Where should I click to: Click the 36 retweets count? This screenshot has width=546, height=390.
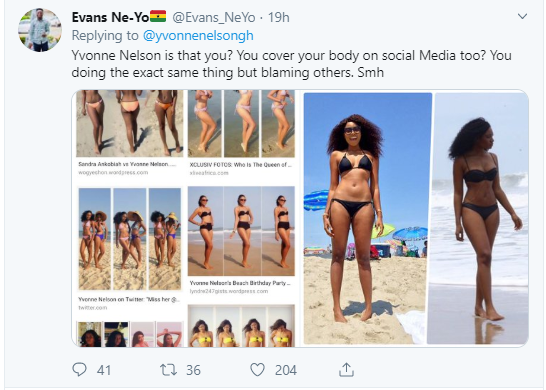(x=193, y=370)
